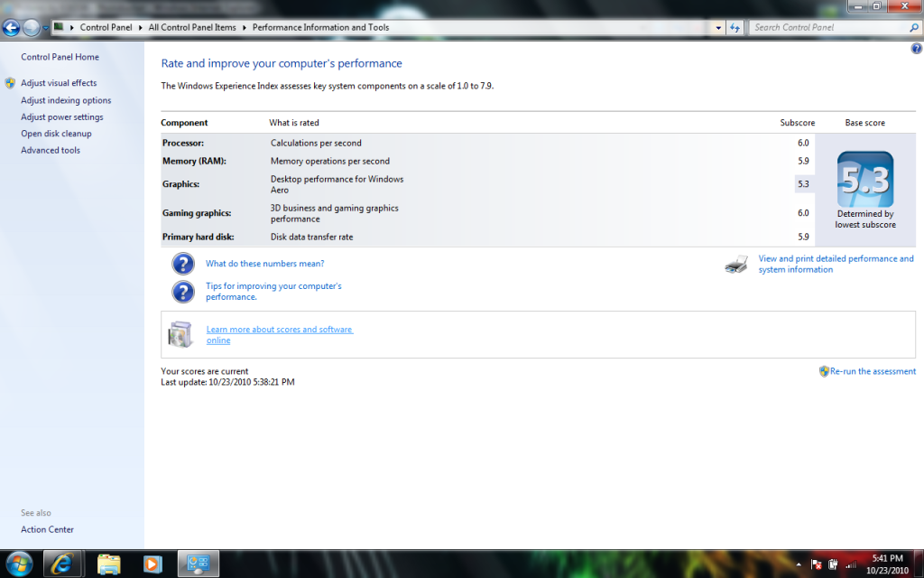Screen dimensions: 924x578
Task: Open Windows Media Player from taskbar
Action: click(152, 564)
